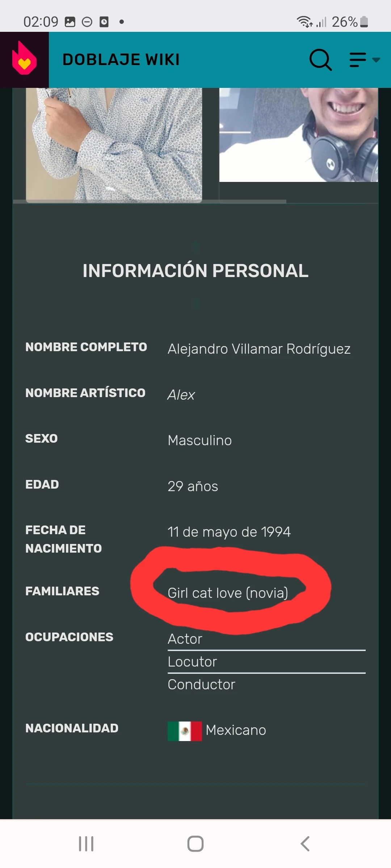Select the Actor occupation entry
391x868 pixels.
pyautogui.click(x=185, y=639)
